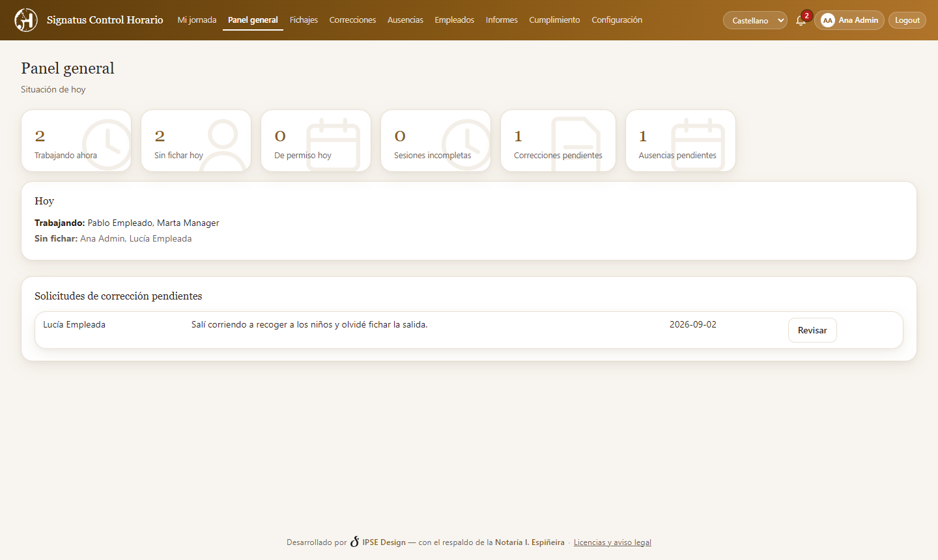This screenshot has height=560, width=938.
Task: Open the notifications bell
Action: [801, 20]
